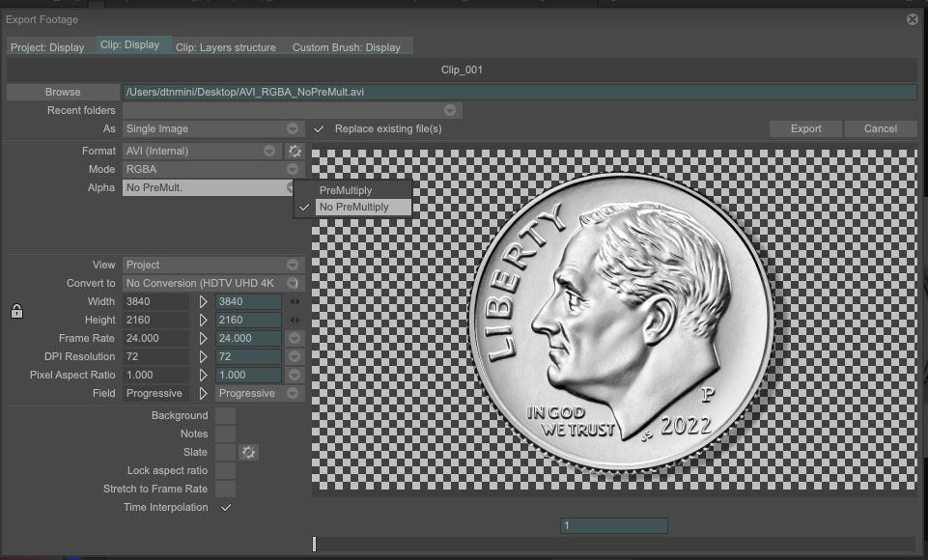
Task: Copy project Height to export height arrow
Action: (203, 321)
